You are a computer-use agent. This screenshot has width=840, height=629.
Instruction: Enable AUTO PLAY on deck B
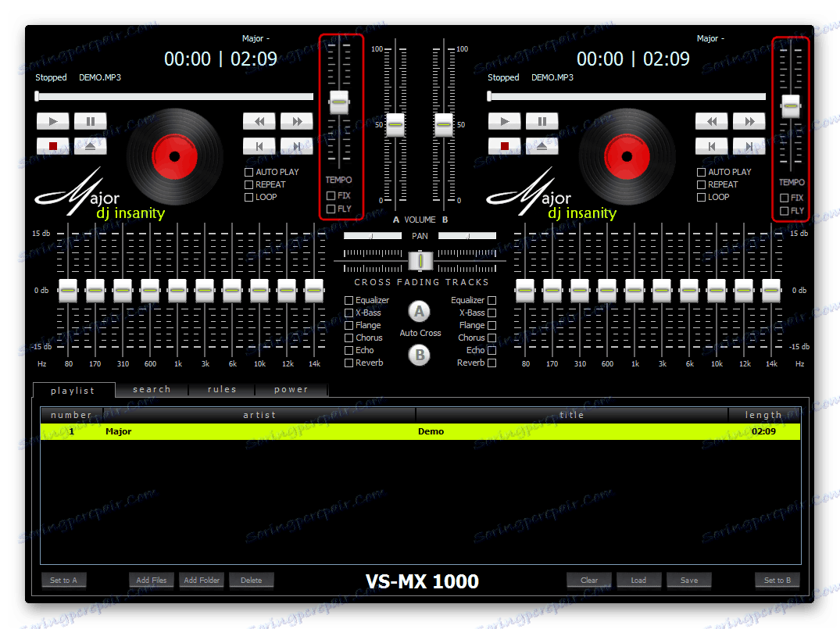(701, 172)
